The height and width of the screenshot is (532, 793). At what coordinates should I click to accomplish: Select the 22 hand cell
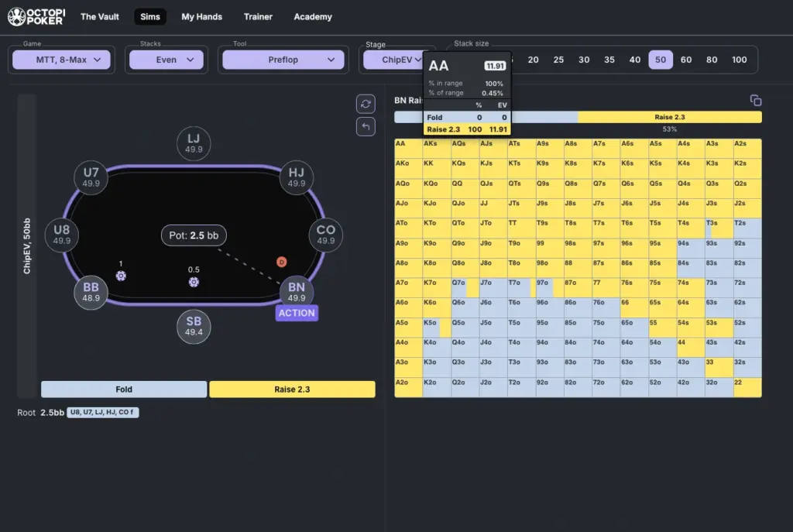pos(747,387)
